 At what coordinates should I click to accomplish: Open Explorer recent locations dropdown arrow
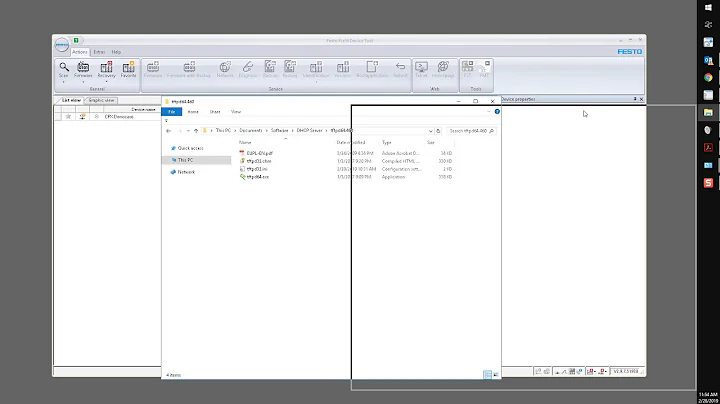[188, 131]
